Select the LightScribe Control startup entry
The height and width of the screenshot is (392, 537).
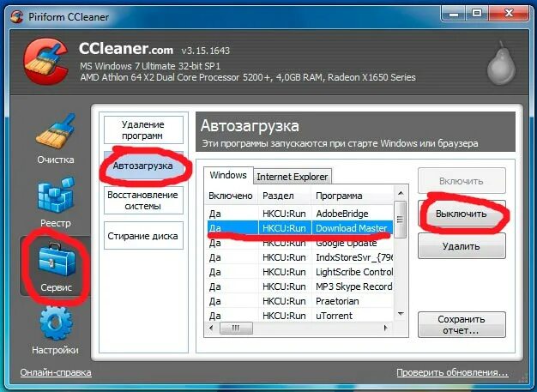(299, 272)
